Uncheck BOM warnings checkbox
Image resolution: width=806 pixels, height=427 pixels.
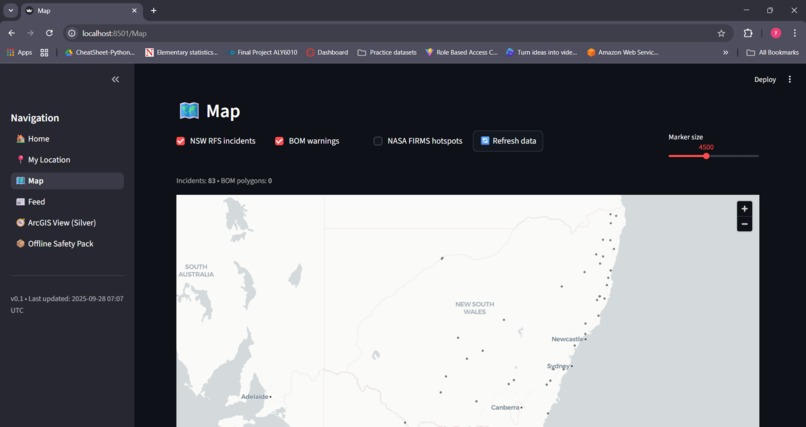pos(279,141)
